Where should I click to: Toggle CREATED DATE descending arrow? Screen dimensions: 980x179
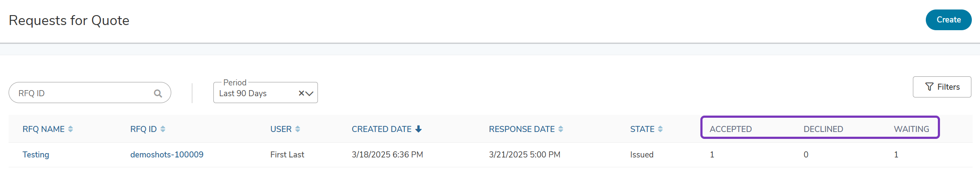point(418,129)
